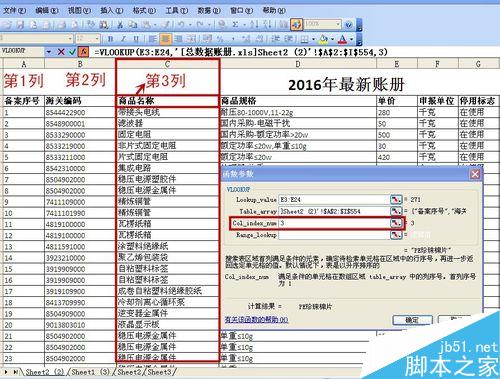Click the Save icon in the toolbar
500x379 pixels.
click(x=20, y=25)
